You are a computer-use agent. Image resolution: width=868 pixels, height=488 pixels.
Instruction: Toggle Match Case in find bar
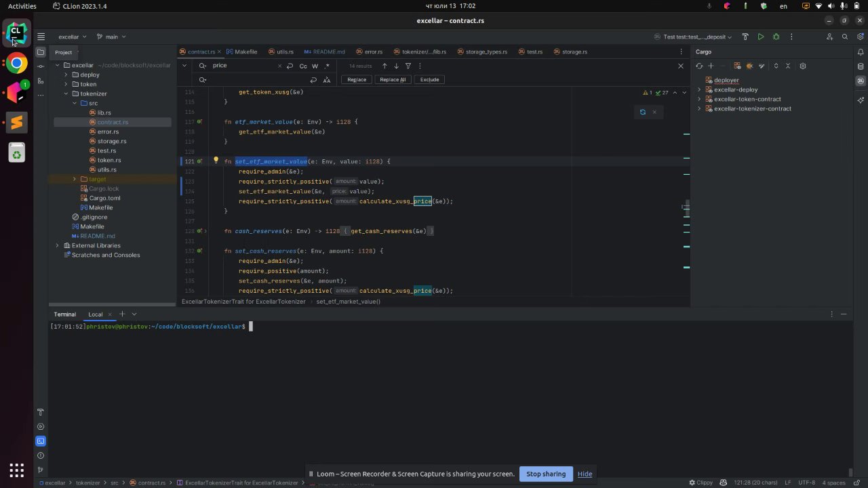303,66
